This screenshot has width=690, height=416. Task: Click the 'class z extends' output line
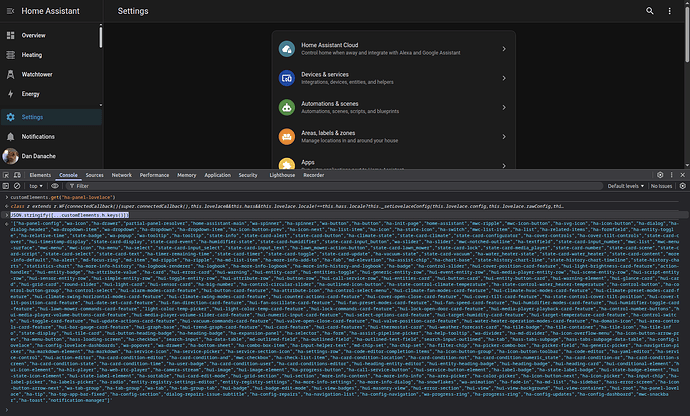click(x=287, y=206)
